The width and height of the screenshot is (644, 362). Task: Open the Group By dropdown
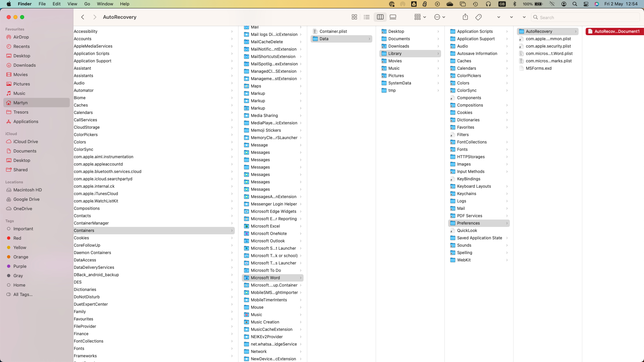point(420,17)
